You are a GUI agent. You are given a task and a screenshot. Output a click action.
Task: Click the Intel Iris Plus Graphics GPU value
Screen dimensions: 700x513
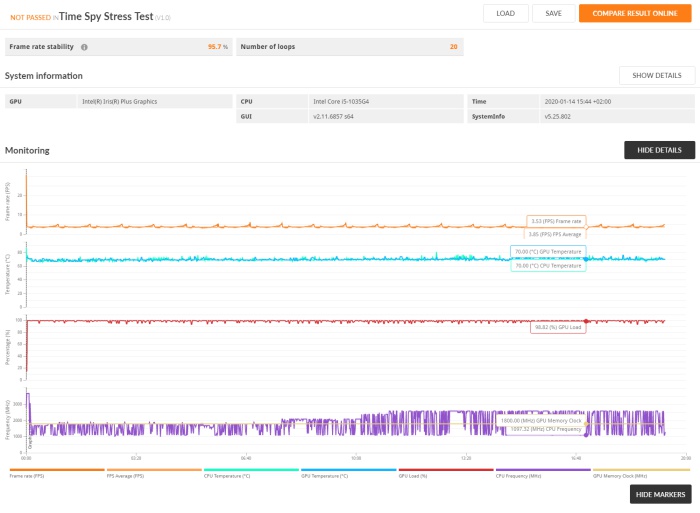(120, 102)
